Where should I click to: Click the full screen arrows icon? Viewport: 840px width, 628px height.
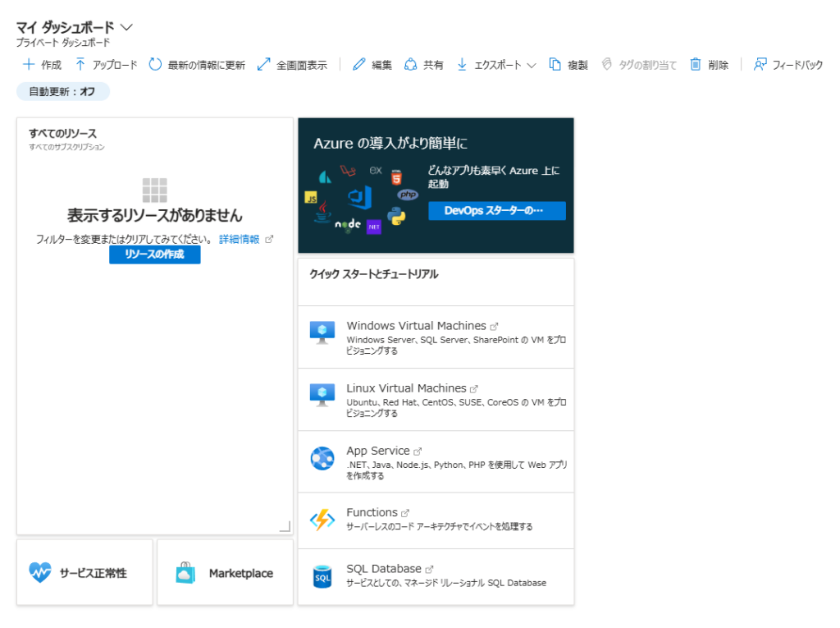click(x=263, y=64)
